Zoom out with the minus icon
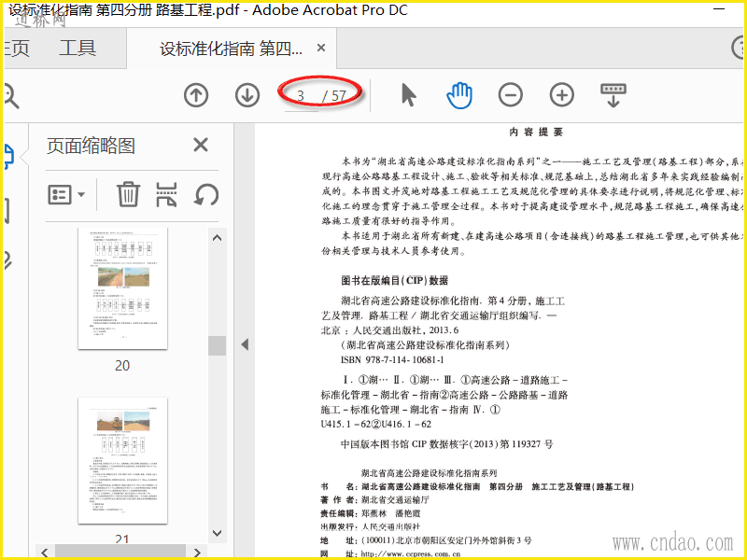Screen dimensions: 747x560 pos(510,95)
